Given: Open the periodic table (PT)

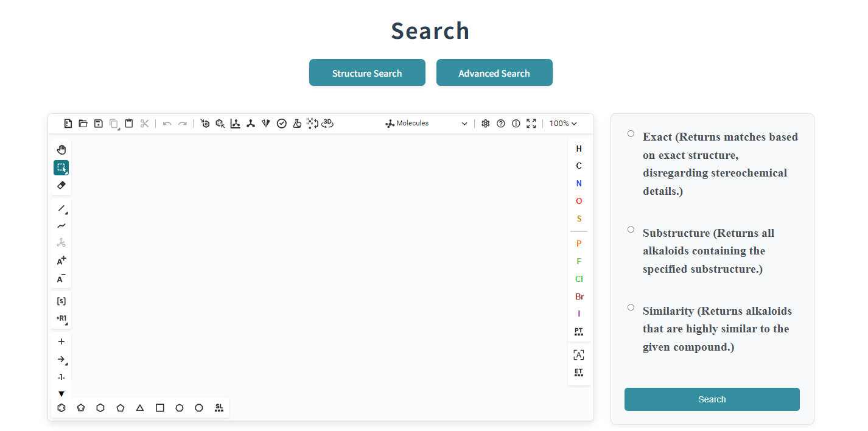Looking at the screenshot, I should (579, 332).
